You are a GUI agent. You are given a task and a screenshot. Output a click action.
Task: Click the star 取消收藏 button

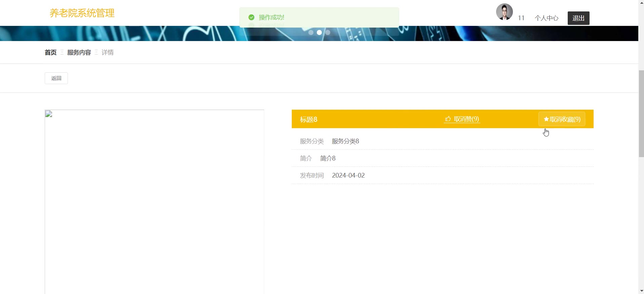coord(562,119)
